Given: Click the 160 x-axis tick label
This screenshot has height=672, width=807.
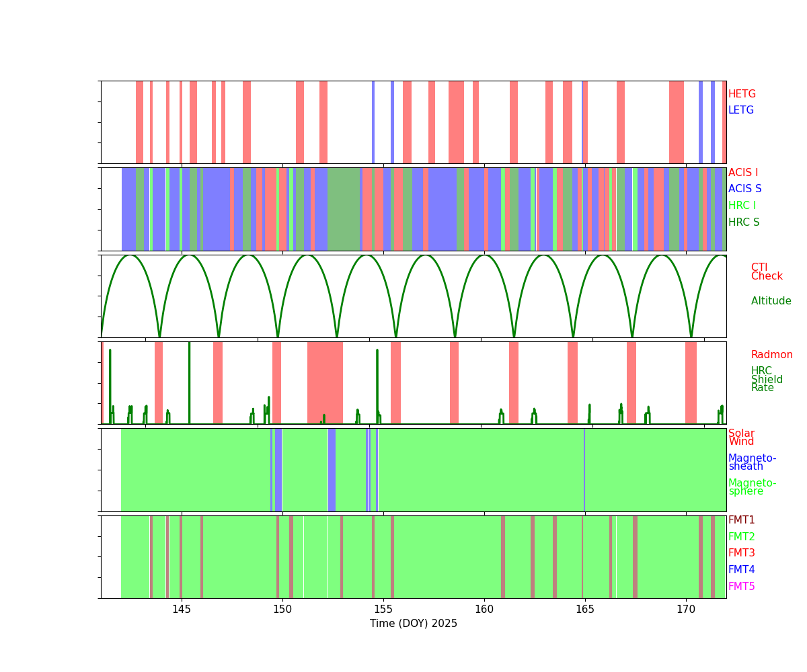Looking at the screenshot, I should tap(484, 610).
